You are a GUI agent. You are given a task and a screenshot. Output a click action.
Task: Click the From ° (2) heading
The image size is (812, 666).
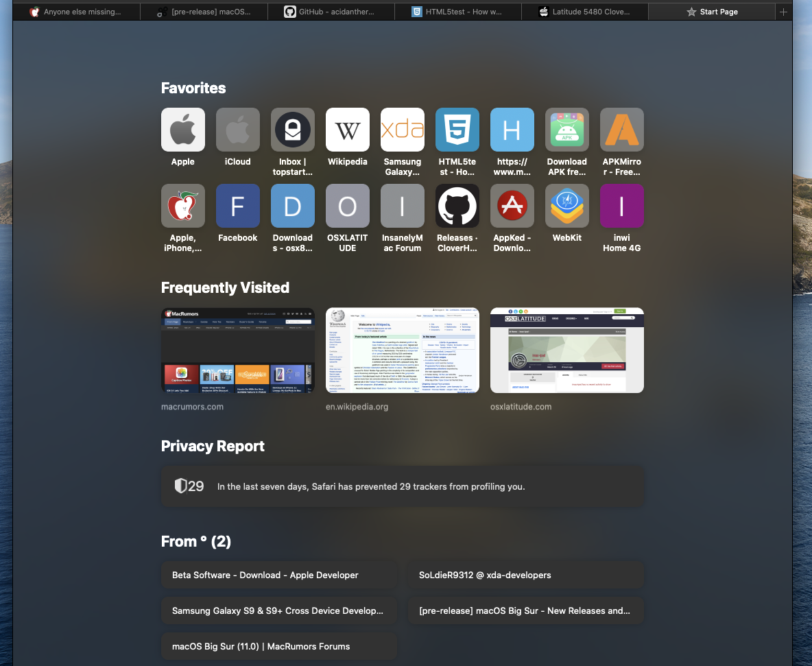click(195, 541)
